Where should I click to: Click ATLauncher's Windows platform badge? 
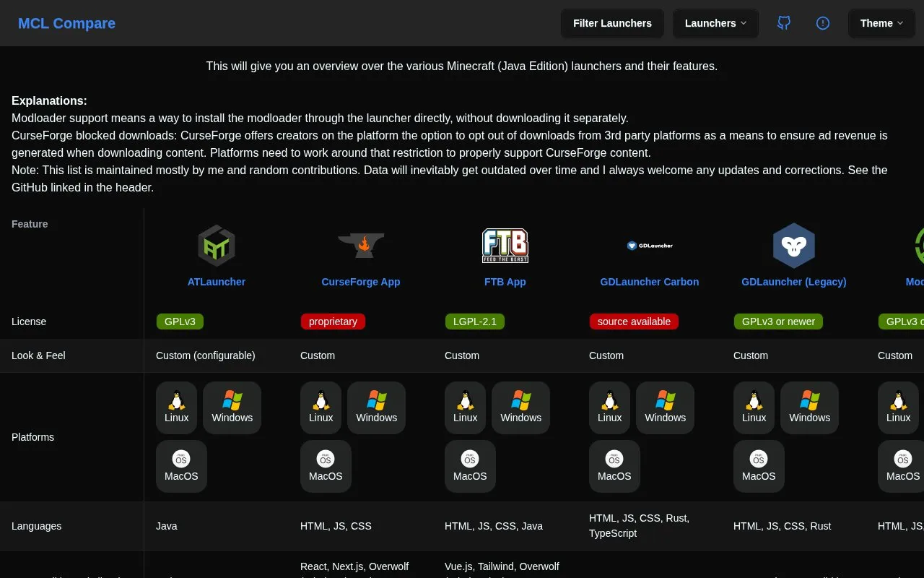pos(232,407)
